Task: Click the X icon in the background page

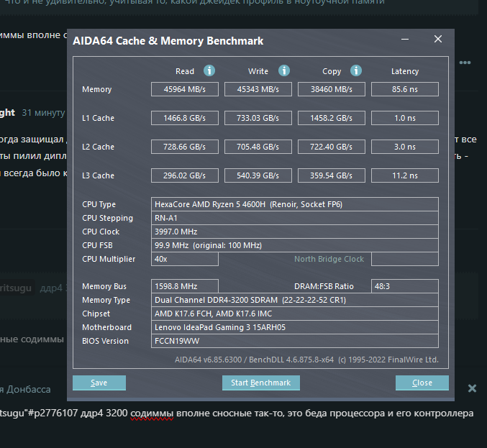Action: click(x=472, y=388)
